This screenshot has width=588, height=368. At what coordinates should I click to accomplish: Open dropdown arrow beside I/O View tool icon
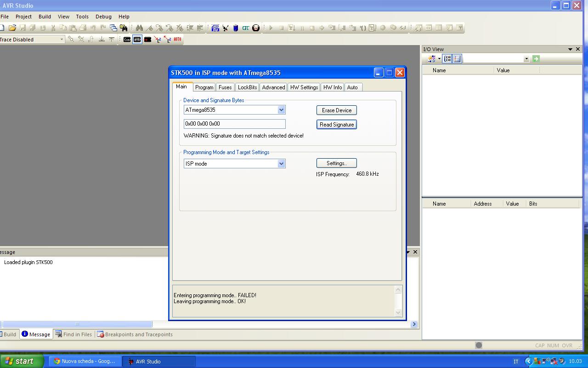point(439,59)
